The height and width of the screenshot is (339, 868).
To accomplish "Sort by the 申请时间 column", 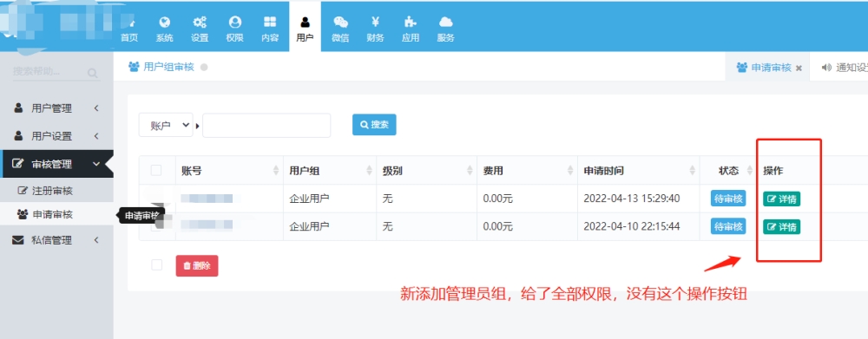I will [x=639, y=171].
